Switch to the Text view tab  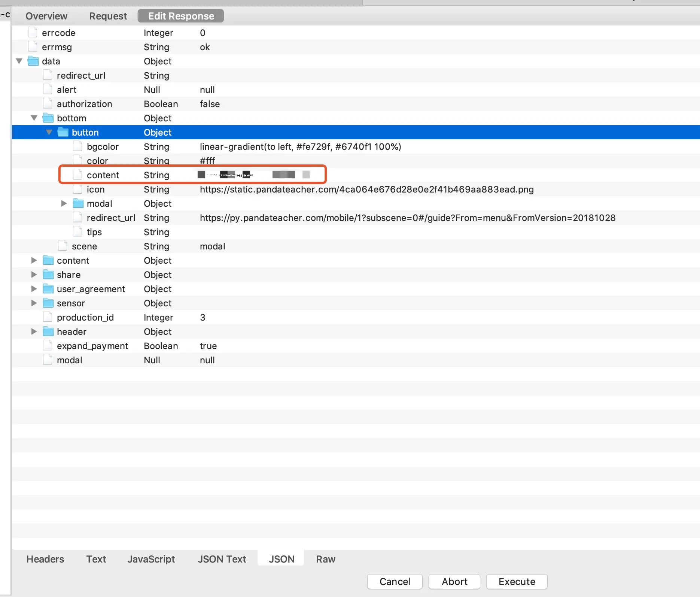96,559
